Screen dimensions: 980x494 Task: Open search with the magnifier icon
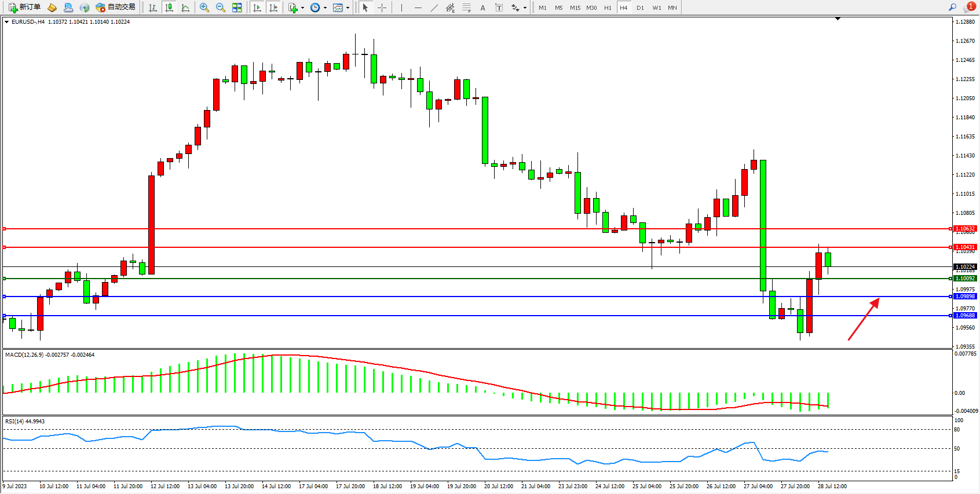952,7
